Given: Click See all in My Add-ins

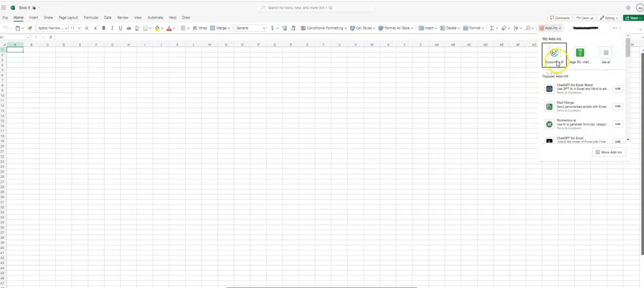Looking at the screenshot, I should coord(606,55).
